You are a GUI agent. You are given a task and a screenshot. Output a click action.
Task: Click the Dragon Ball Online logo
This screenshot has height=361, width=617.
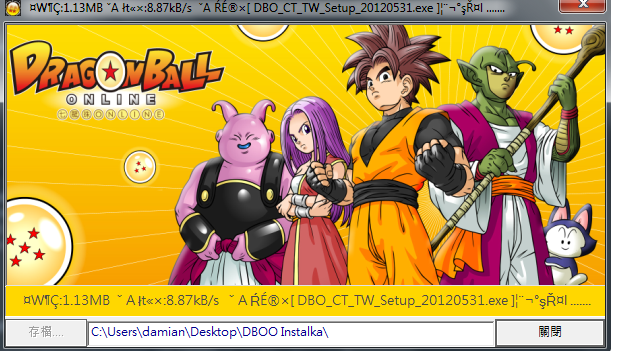(x=116, y=80)
